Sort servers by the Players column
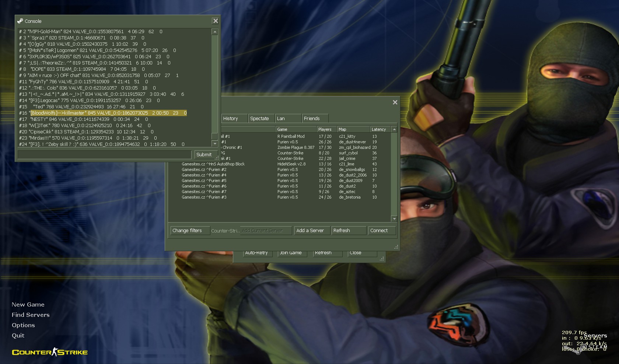Screen dimensions: 619x364 [x=325, y=129]
